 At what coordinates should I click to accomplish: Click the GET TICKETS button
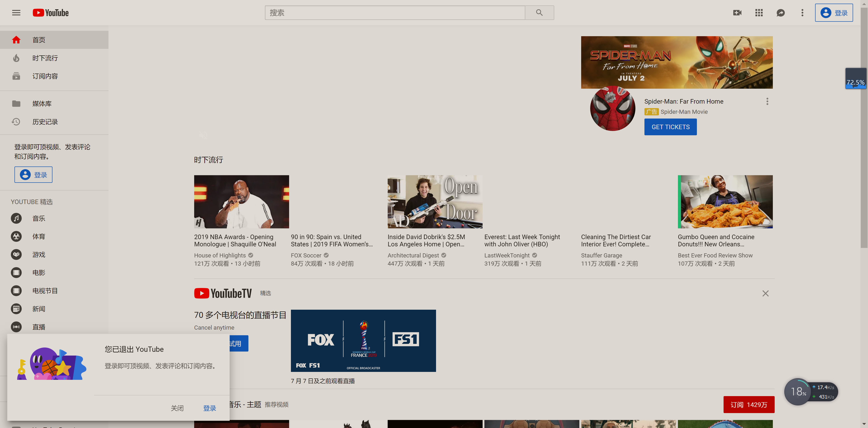click(670, 127)
